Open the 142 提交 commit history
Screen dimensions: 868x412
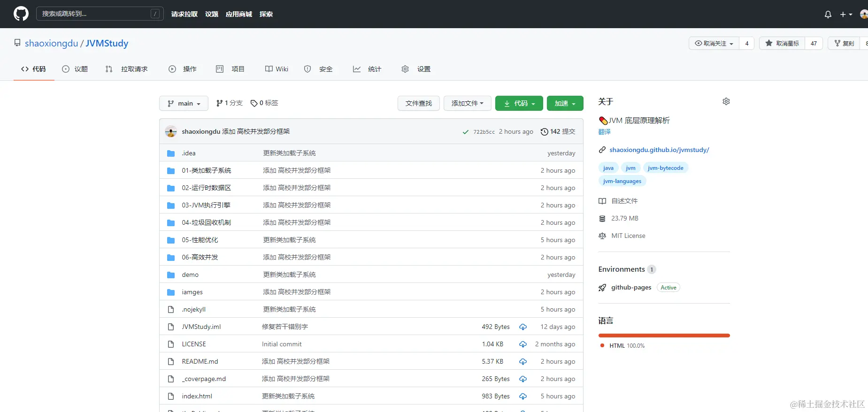(x=558, y=131)
